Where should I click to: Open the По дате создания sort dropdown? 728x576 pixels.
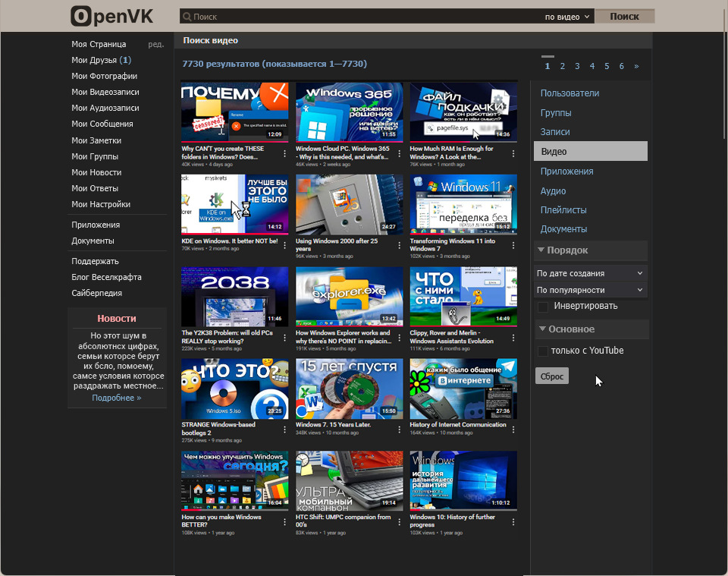click(590, 273)
